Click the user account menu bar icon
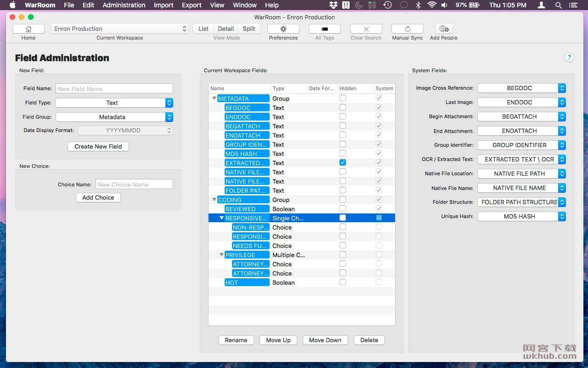Screen dimensions: 588x368 pyautogui.click(x=542, y=5)
